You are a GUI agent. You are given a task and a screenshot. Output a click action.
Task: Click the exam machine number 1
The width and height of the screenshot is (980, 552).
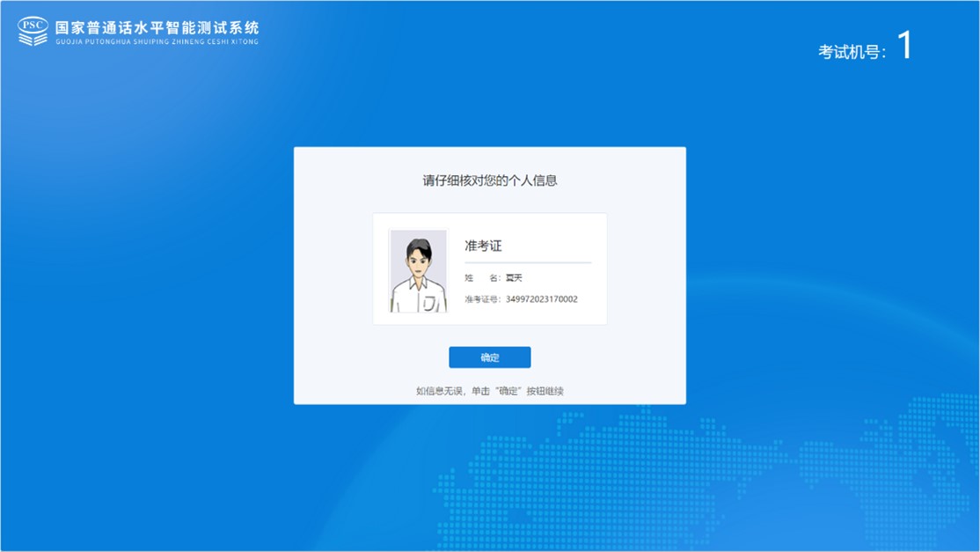pos(904,46)
